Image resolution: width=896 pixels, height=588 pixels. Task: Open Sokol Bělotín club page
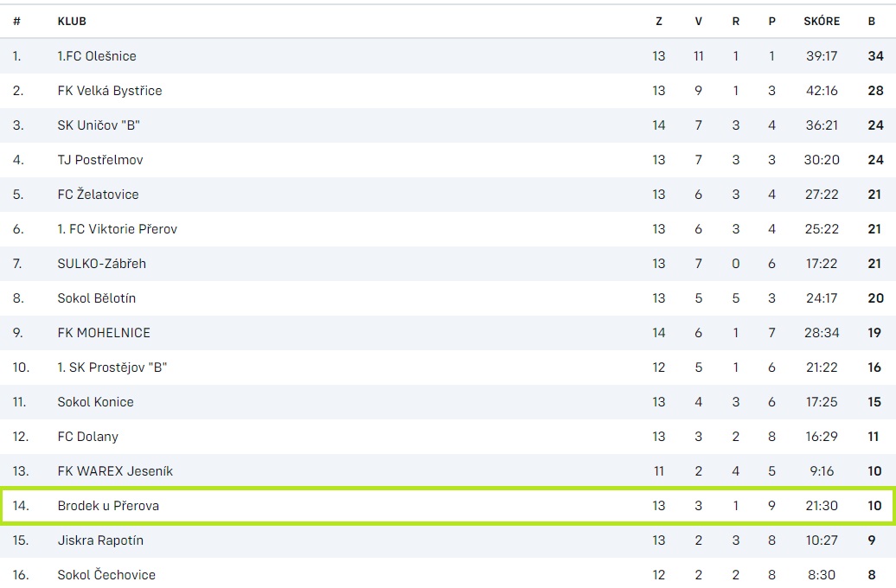tap(97, 298)
